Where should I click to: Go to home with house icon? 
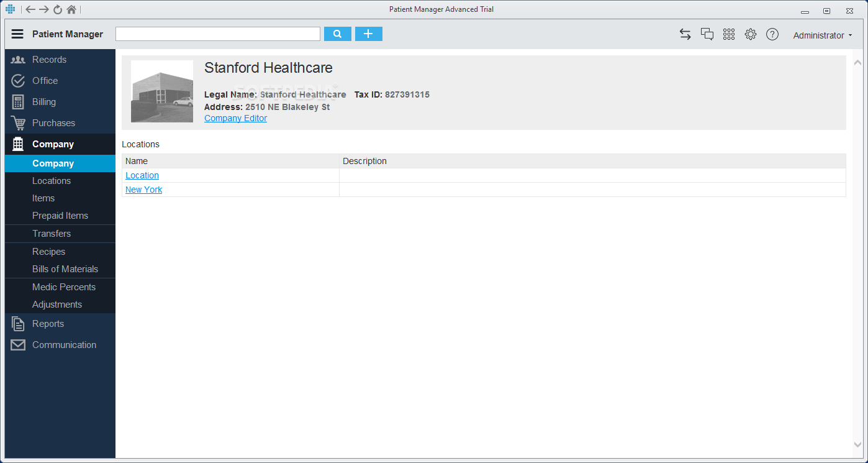71,9
